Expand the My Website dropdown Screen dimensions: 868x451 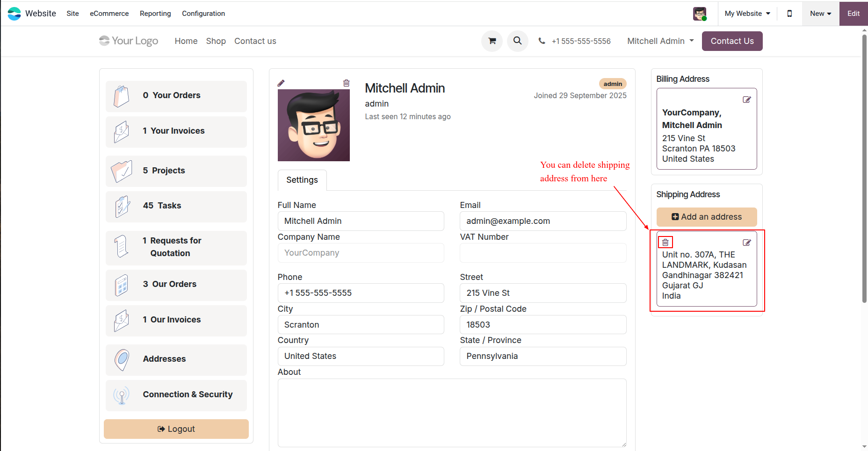click(747, 14)
